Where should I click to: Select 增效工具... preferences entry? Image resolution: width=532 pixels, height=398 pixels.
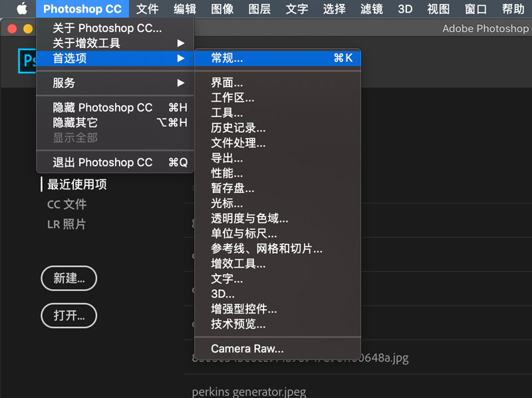click(277, 264)
